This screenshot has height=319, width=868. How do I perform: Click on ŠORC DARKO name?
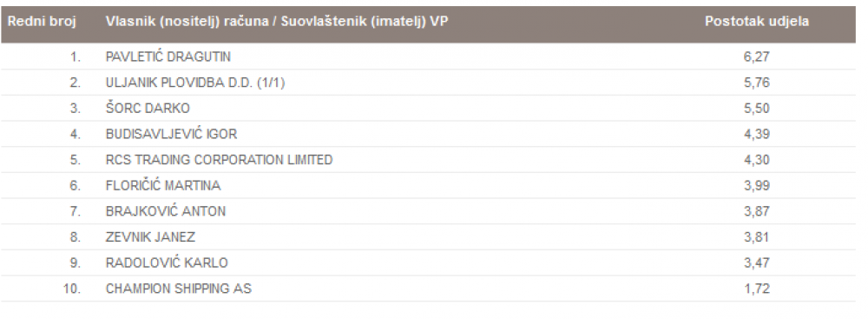point(148,108)
